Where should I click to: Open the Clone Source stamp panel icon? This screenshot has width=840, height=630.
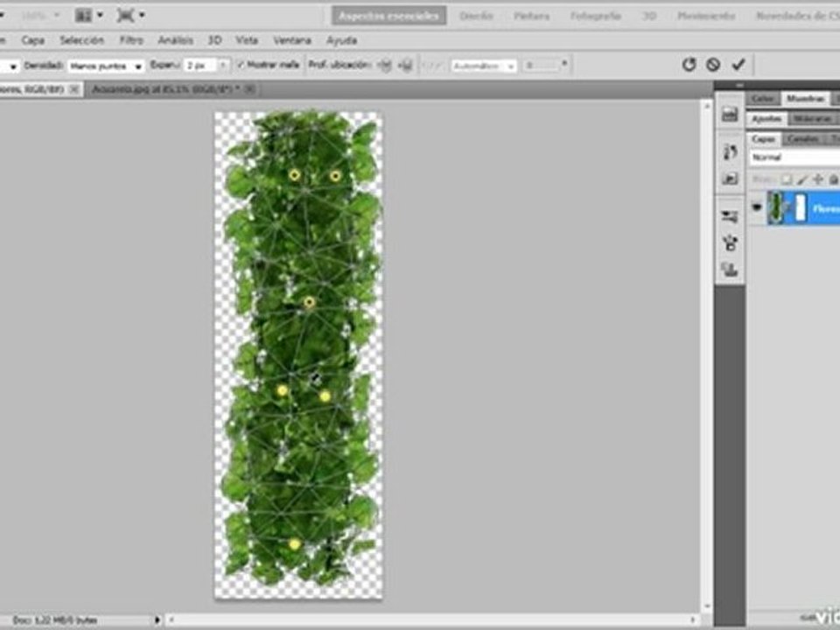[x=730, y=269]
